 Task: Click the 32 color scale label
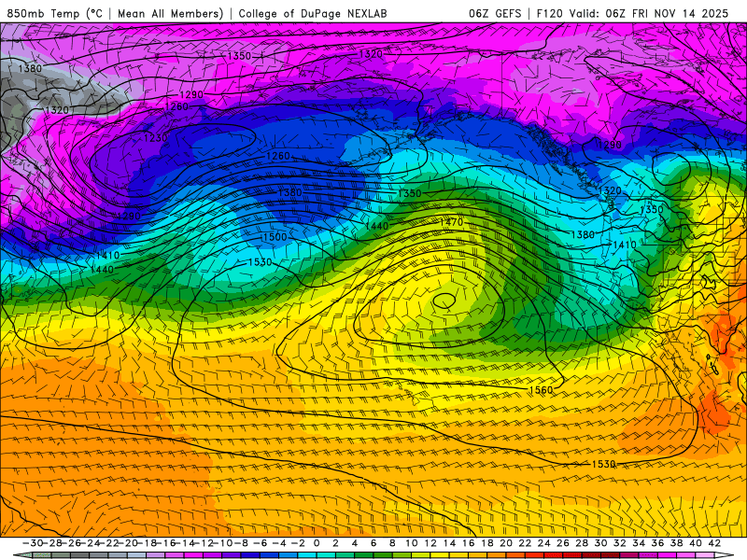pos(620,543)
